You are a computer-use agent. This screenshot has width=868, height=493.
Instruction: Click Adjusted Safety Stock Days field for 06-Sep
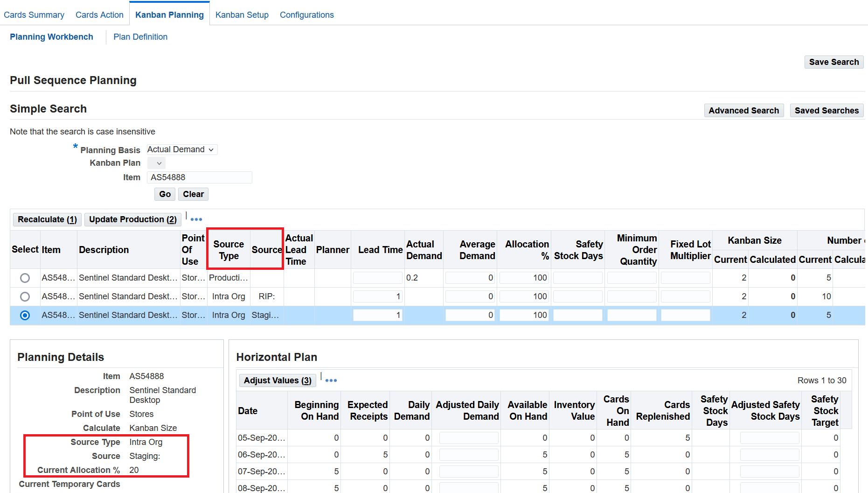pos(770,455)
